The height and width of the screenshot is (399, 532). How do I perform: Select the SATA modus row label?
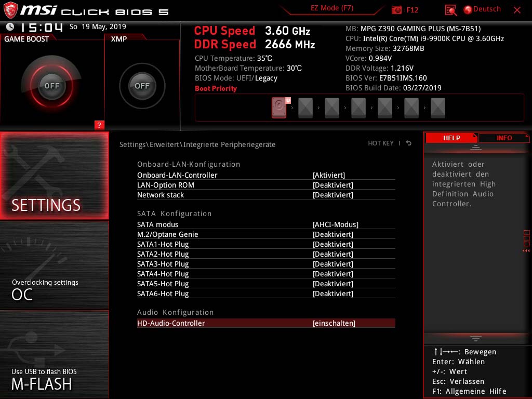[x=158, y=224]
